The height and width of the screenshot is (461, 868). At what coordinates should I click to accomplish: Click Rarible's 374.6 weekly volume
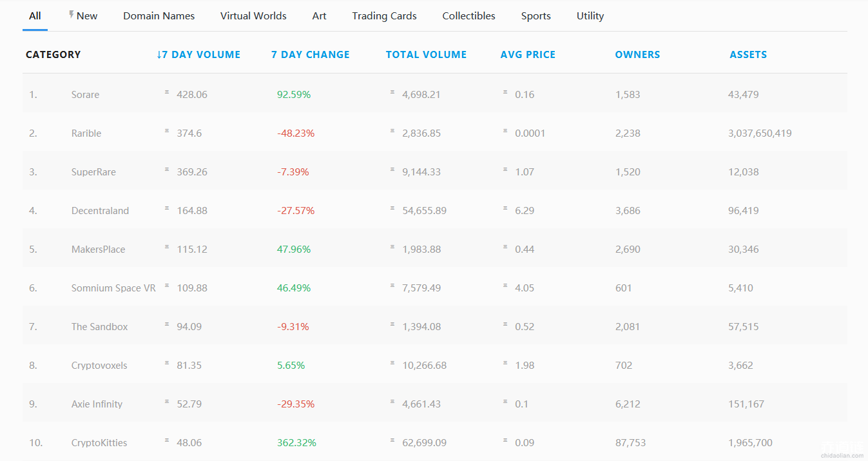click(189, 133)
